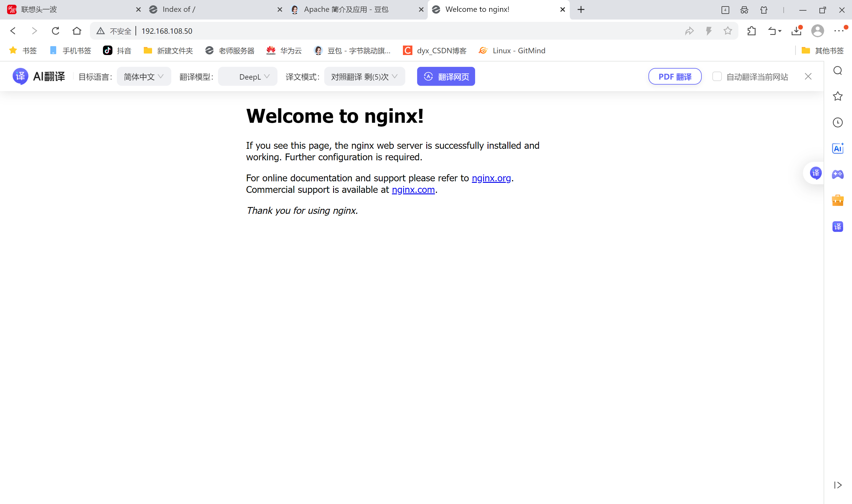Image resolution: width=852 pixels, height=504 pixels.
Task: Go to the home page icon
Action: click(77, 31)
